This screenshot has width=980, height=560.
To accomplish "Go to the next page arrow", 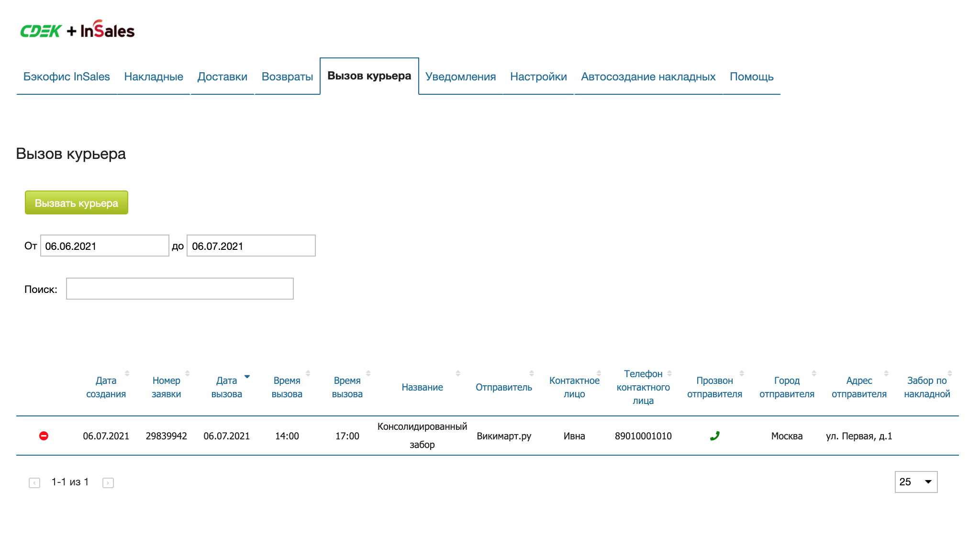I will [108, 483].
